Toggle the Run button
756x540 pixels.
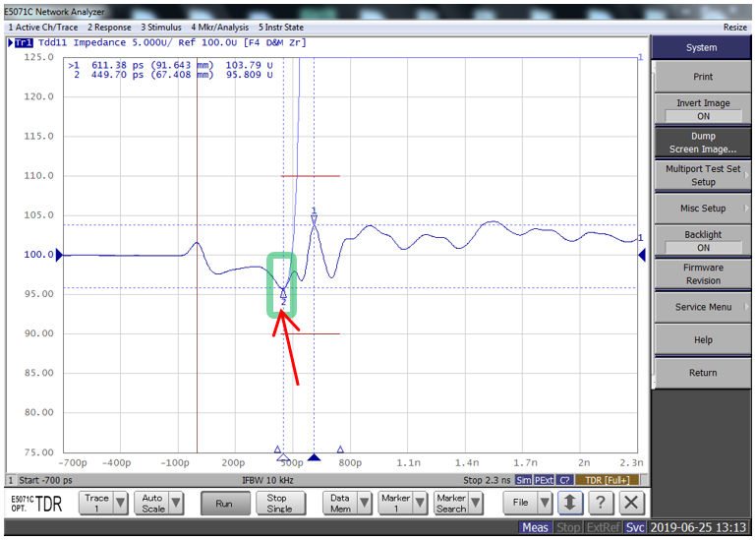[x=225, y=503]
